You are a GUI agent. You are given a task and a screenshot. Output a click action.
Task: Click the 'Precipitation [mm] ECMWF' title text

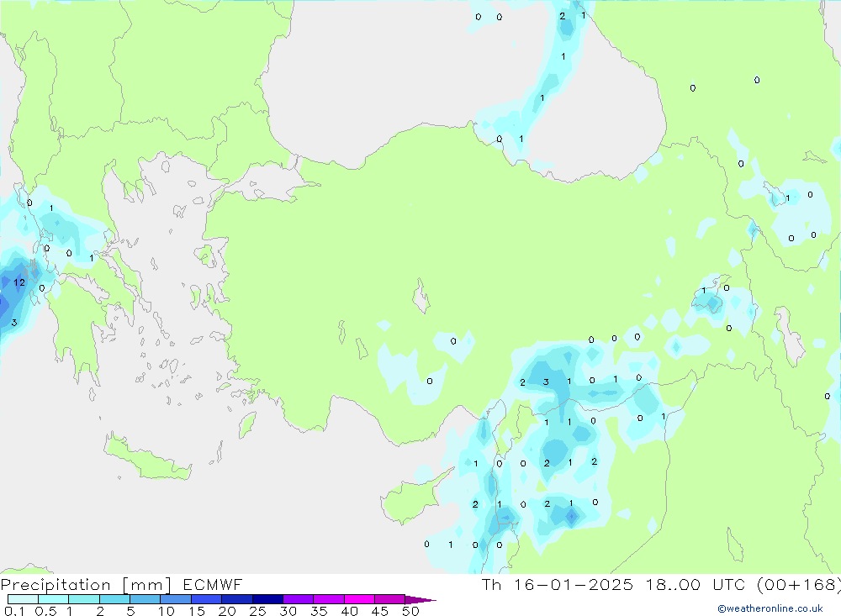122,585
